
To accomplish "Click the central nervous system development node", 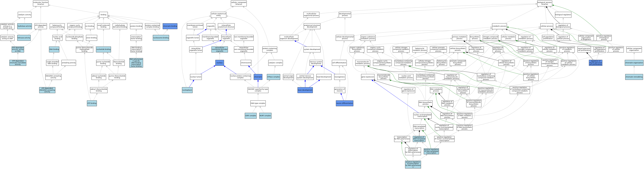I will pos(305,77).
